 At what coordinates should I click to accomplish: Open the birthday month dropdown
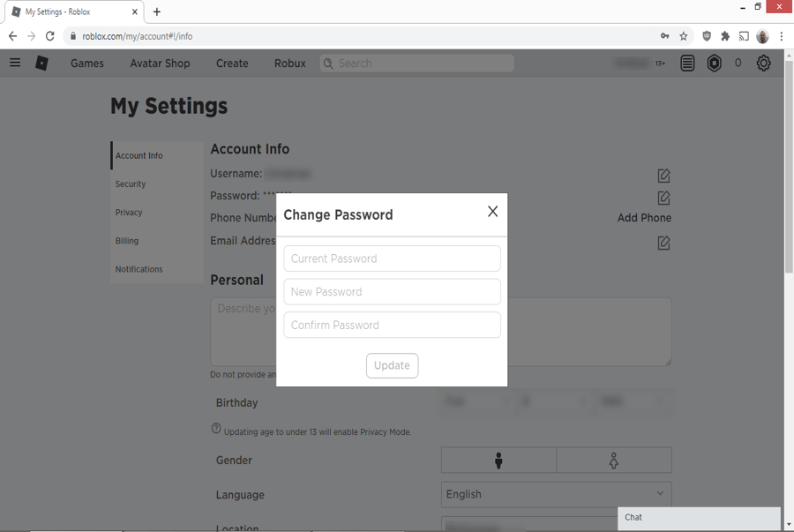[476, 401]
